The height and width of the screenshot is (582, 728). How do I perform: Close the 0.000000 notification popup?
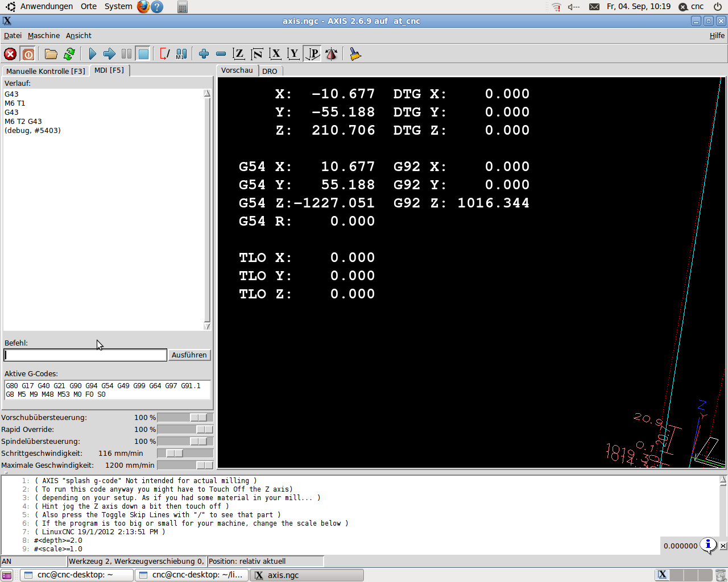tap(723, 546)
